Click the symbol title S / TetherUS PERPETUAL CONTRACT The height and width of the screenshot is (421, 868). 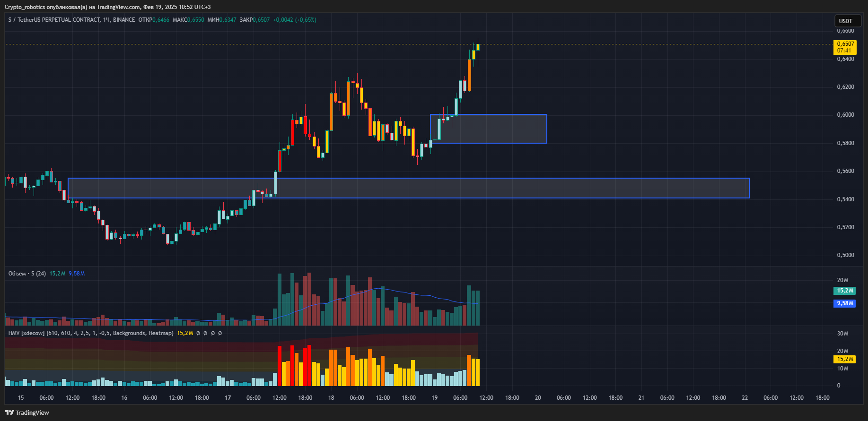coord(54,20)
